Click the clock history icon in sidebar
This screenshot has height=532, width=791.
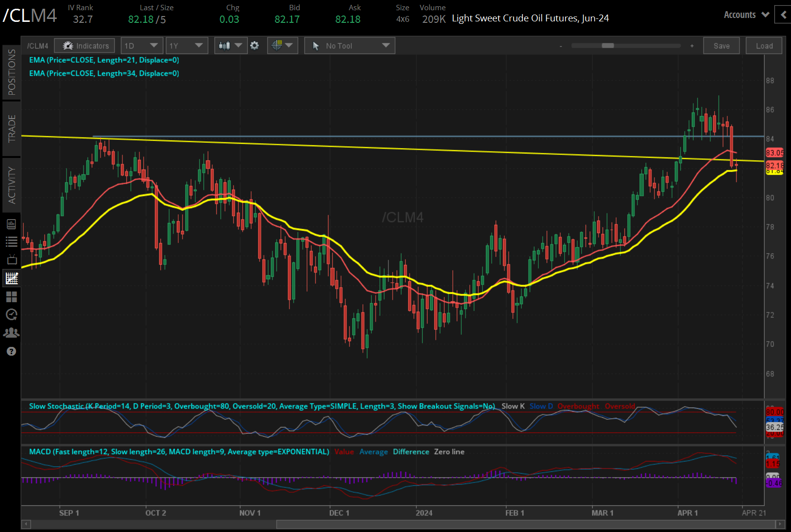pos(11,314)
